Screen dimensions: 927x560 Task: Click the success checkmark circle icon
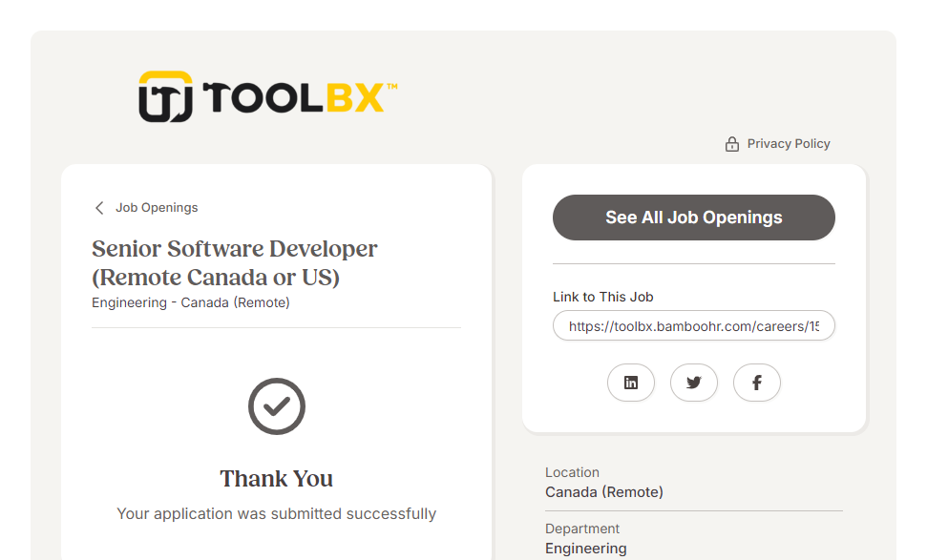(277, 406)
